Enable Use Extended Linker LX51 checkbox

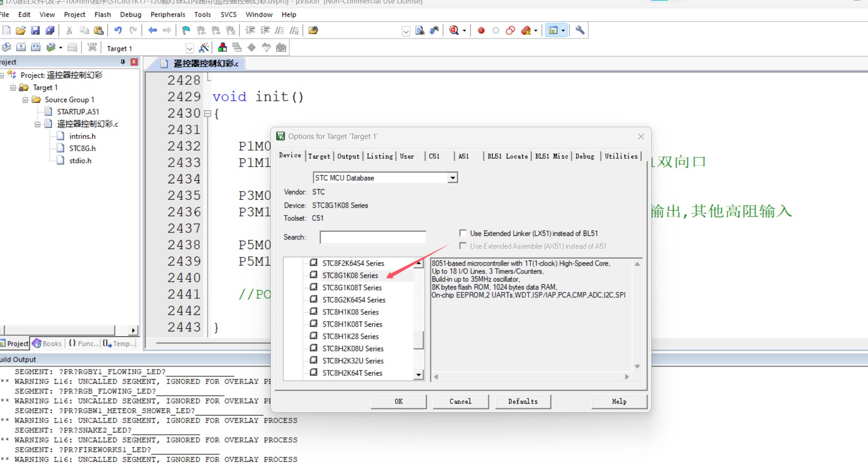click(463, 233)
